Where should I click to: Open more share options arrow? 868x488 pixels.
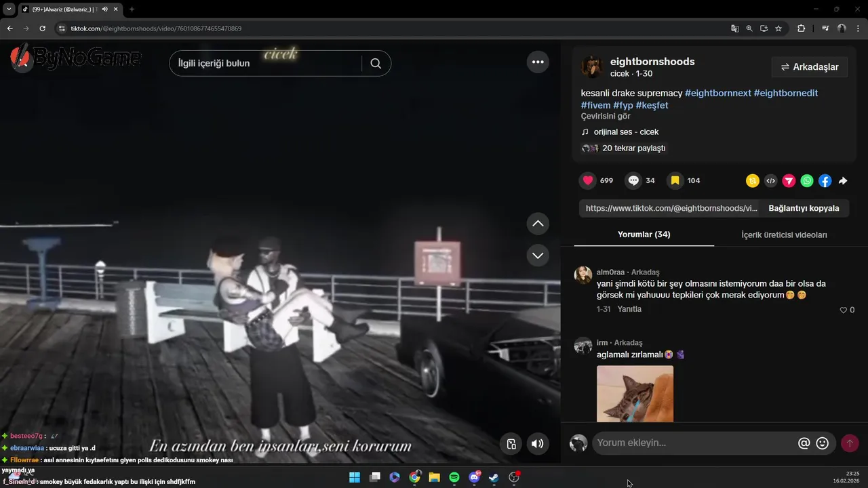pyautogui.click(x=843, y=180)
